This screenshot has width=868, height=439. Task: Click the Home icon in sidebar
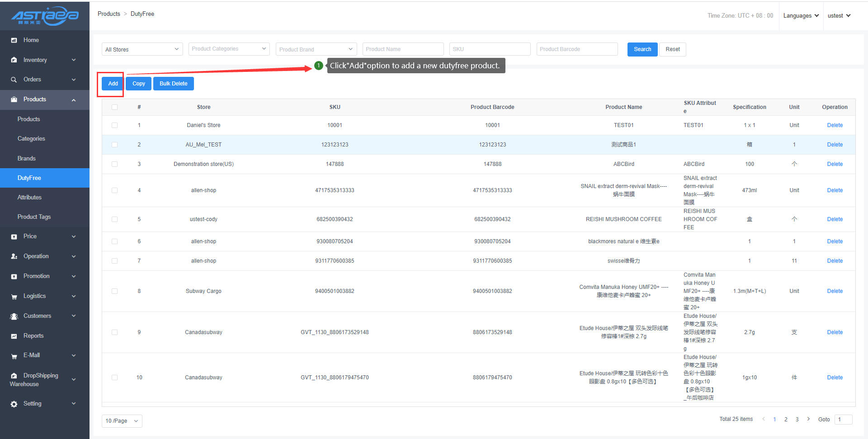tap(14, 40)
